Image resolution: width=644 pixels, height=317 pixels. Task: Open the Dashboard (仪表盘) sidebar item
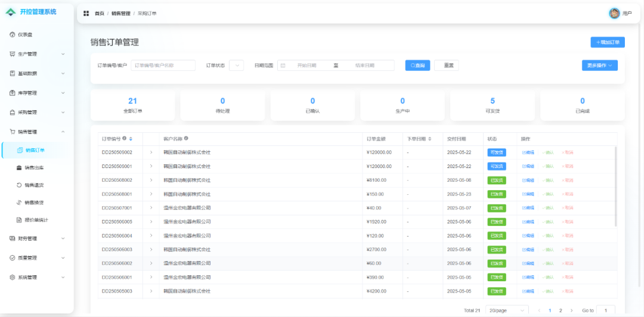[x=37, y=35]
